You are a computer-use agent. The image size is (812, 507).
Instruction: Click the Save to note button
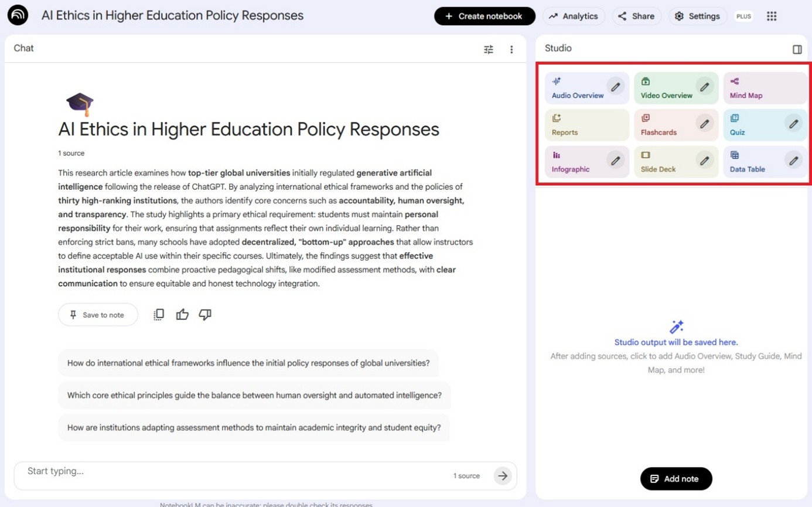click(x=98, y=315)
